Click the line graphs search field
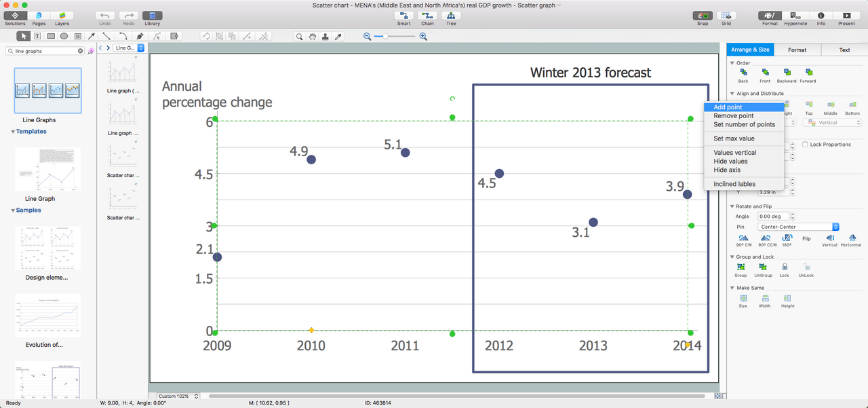Image resolution: width=868 pixels, height=408 pixels. pos(45,51)
